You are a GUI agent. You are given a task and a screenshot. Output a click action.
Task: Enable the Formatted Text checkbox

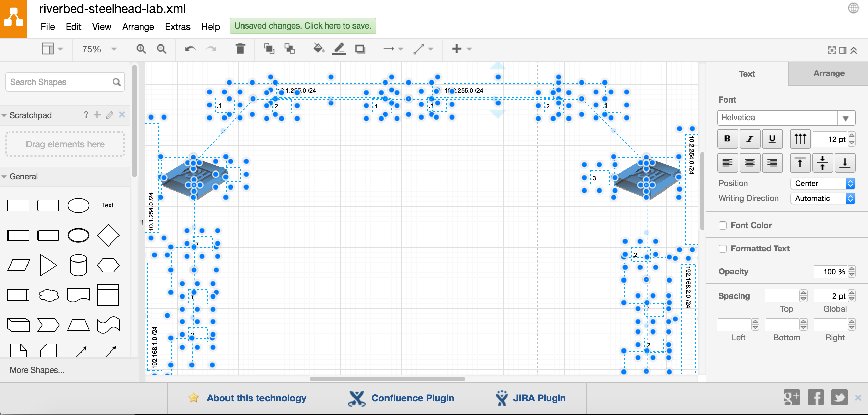(x=722, y=247)
